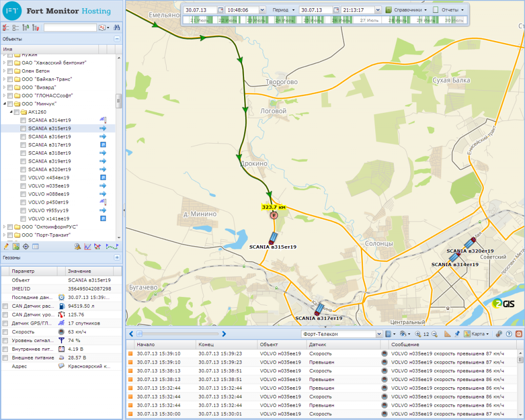This screenshot has width=525, height=420.
Task: Open the table view icon
Action: click(35, 247)
